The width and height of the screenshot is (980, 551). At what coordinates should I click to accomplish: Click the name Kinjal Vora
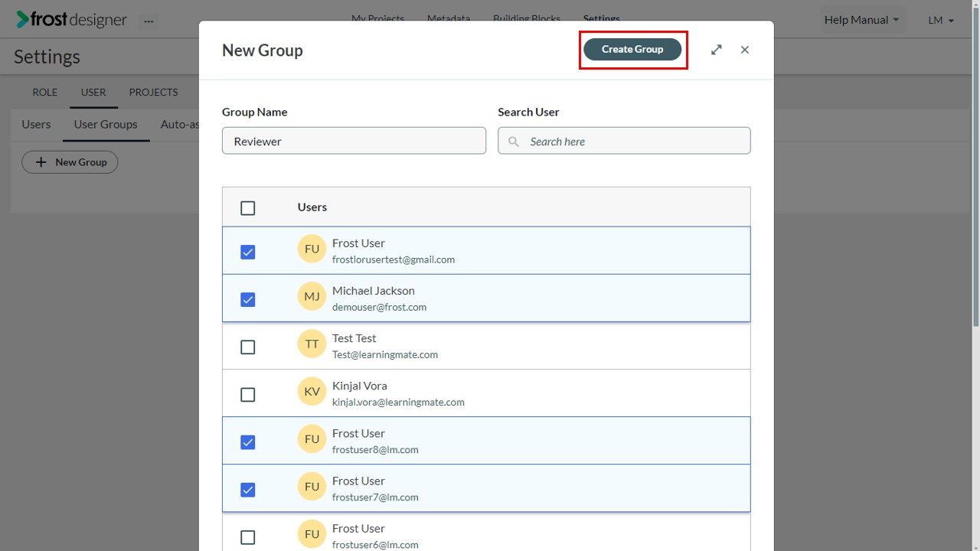[359, 386]
